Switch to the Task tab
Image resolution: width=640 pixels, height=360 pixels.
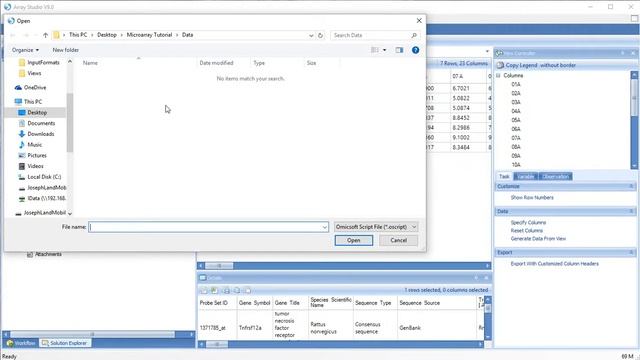pos(504,176)
